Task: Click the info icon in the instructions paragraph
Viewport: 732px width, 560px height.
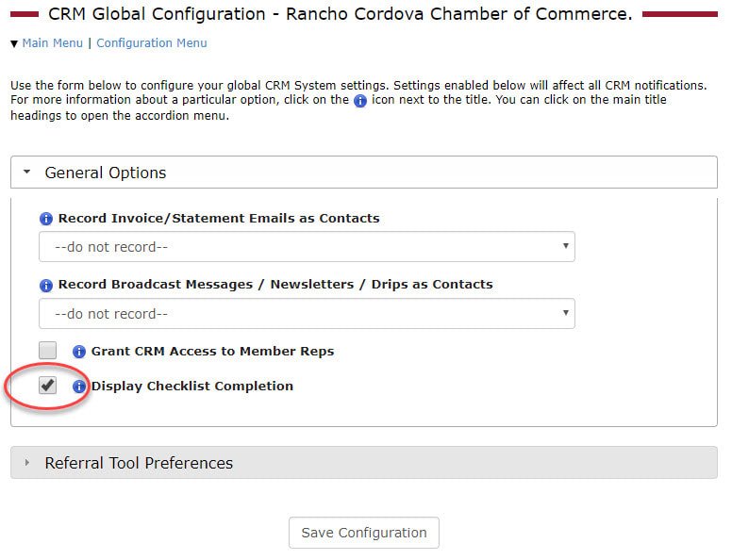Action: [x=360, y=101]
